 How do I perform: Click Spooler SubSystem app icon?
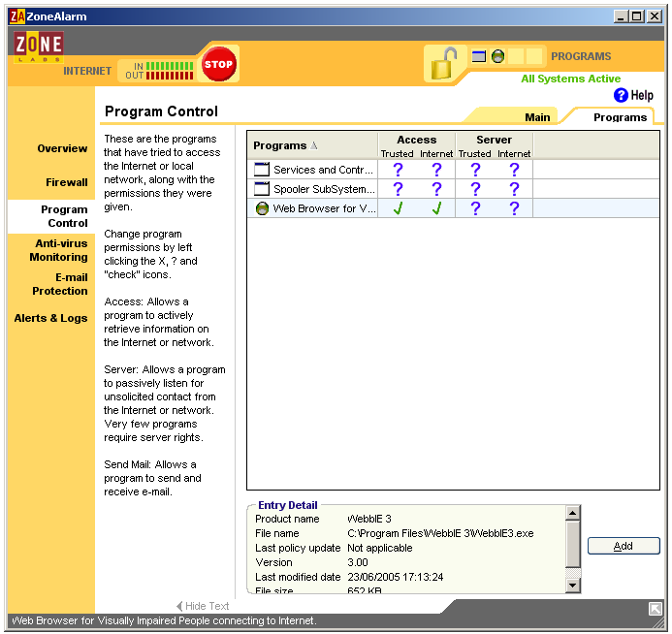[262, 189]
